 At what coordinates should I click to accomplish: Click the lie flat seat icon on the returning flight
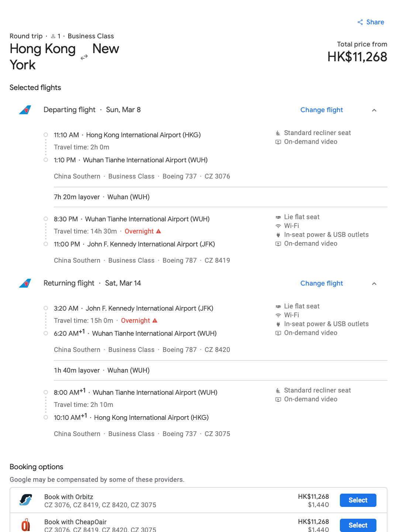point(278,307)
